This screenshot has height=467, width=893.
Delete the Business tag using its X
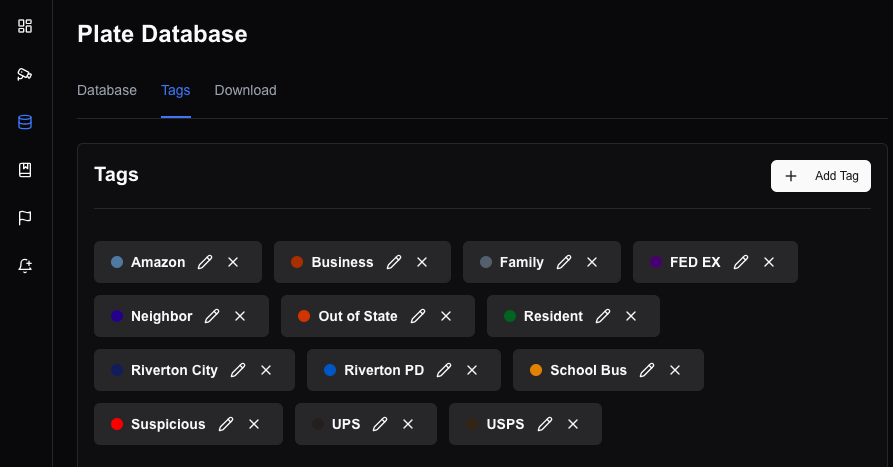click(422, 262)
